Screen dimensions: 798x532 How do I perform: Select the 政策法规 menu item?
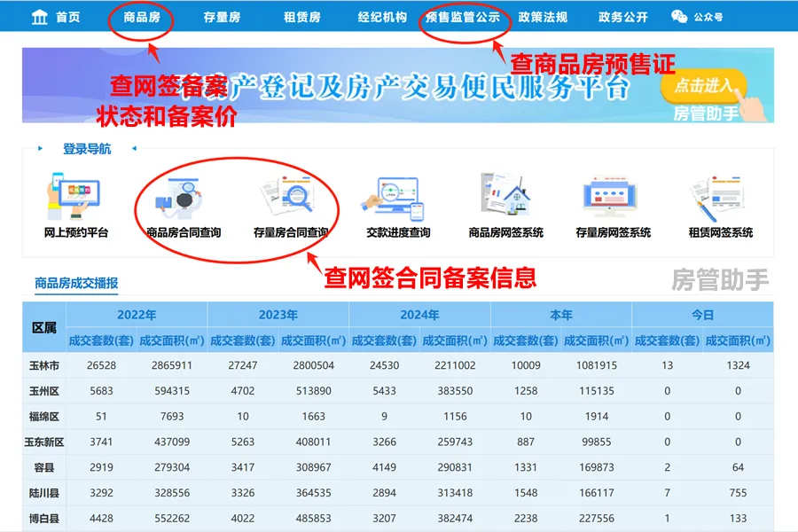point(543,17)
